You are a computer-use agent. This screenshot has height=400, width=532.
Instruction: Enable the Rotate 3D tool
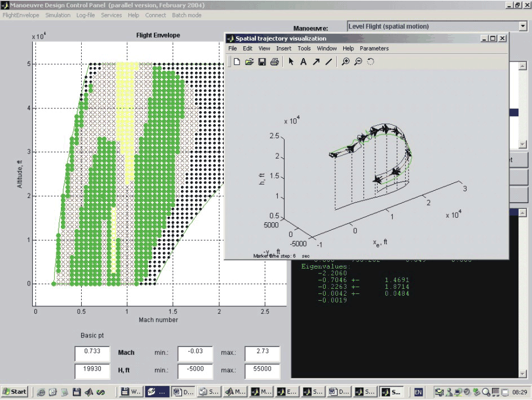point(370,62)
